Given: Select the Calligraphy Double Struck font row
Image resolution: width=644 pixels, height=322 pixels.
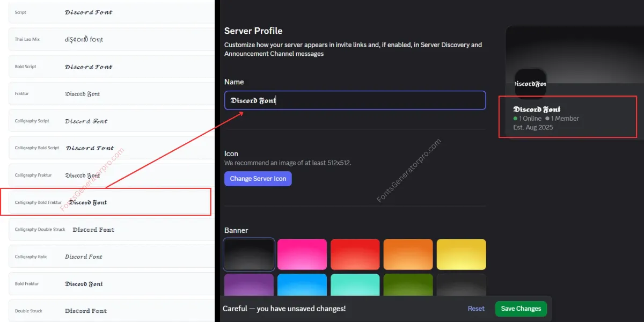Looking at the screenshot, I should click(110, 230).
